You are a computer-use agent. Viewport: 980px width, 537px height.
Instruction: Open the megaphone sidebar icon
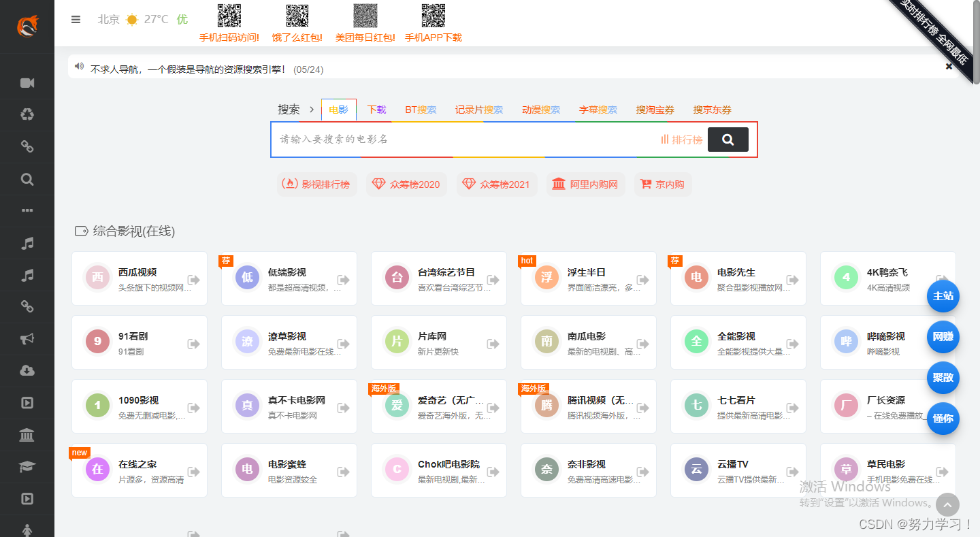click(x=27, y=339)
